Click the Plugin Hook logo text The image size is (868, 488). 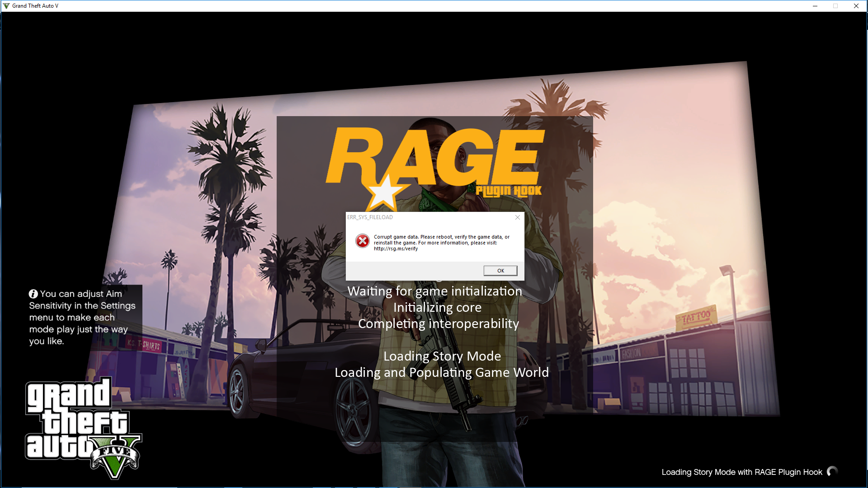point(508,191)
